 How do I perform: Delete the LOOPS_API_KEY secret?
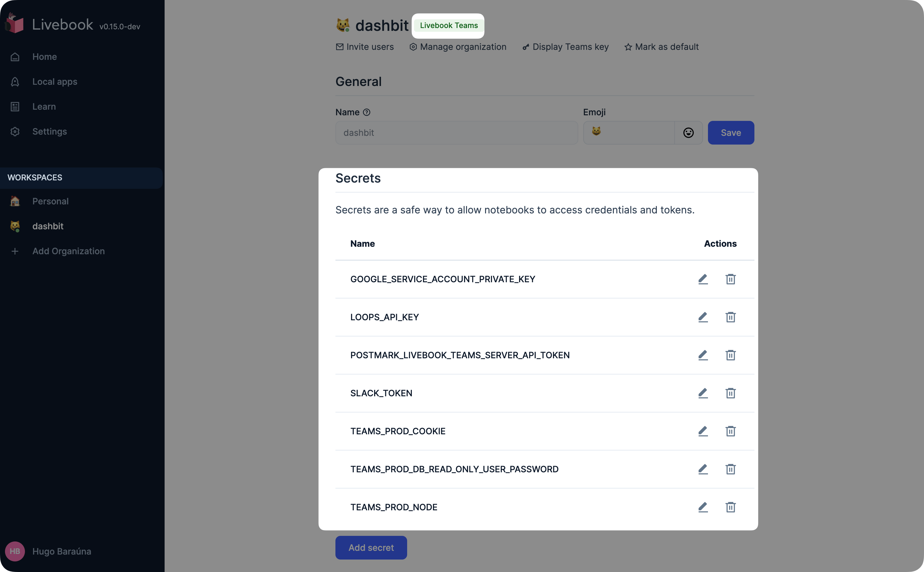[x=730, y=317]
